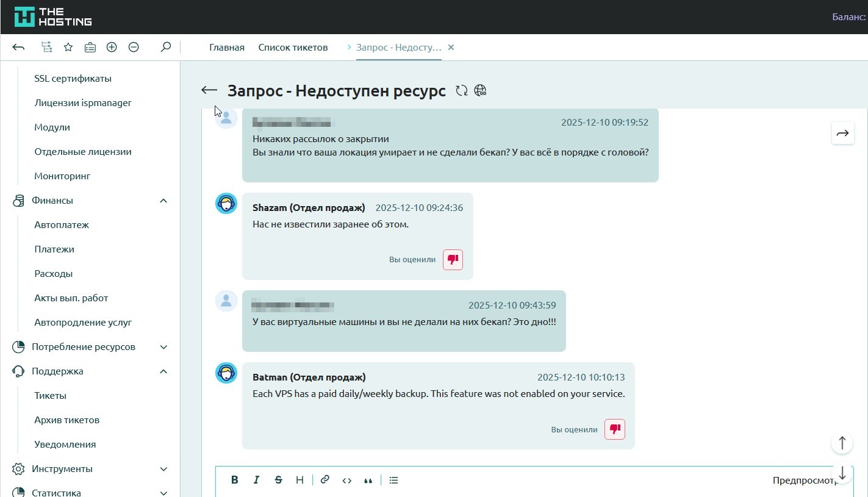Close the Запрос - Недоступен ресурс tab
Image resolution: width=868 pixels, height=497 pixels.
pyautogui.click(x=451, y=48)
